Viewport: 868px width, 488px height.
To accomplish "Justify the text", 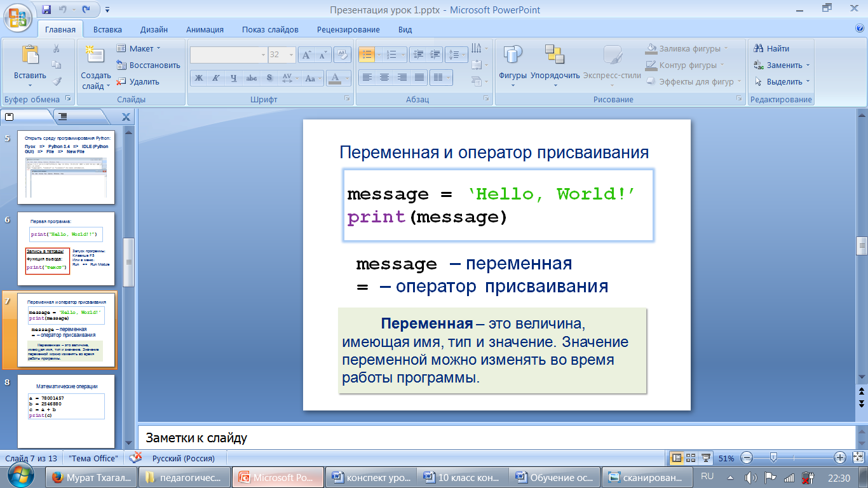I will pyautogui.click(x=419, y=78).
